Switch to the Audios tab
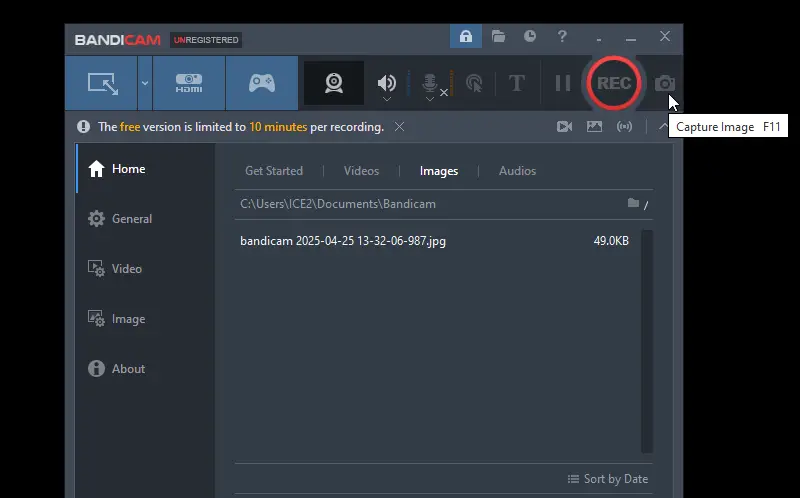This screenshot has width=800, height=498. [x=517, y=171]
